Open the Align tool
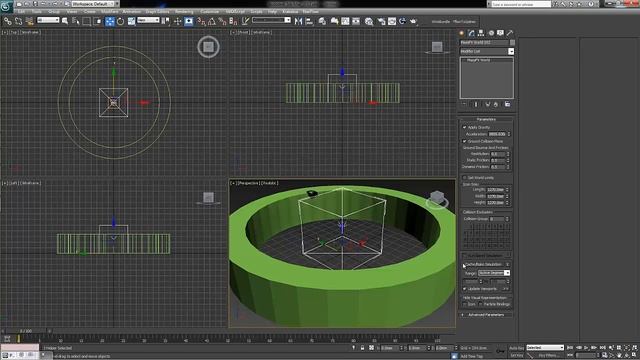Viewport: 640px width, 360px height. (309, 21)
